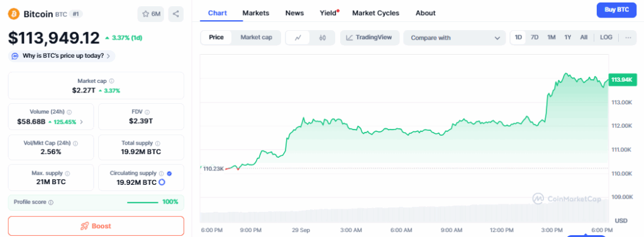
Task: Open FDV info icon
Action: [147, 112]
